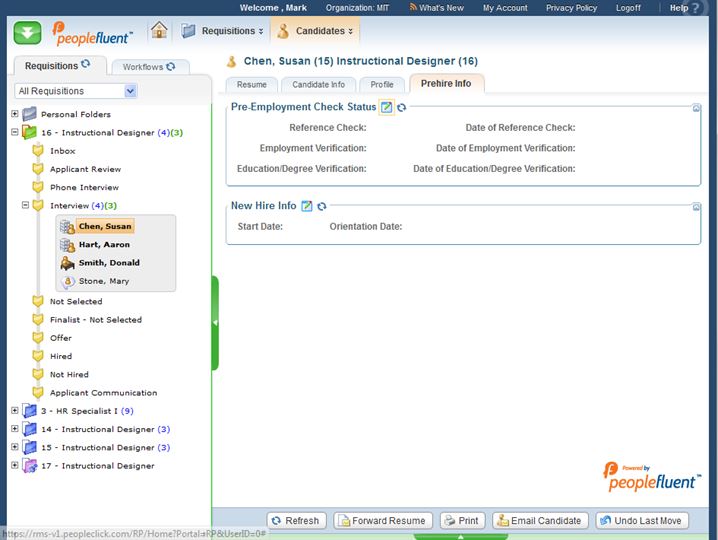The height and width of the screenshot is (540, 718).
Task: Switch to the Candidate Info tab
Action: [x=318, y=85]
